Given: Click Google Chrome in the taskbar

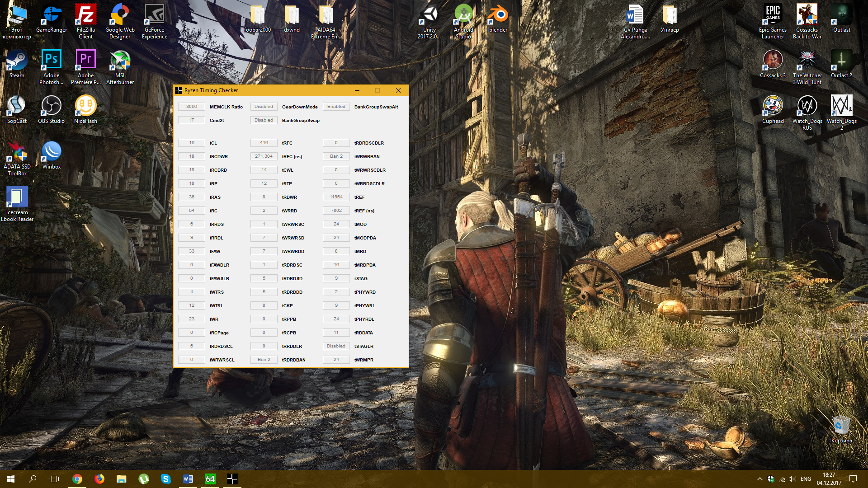Looking at the screenshot, I should click(x=77, y=479).
